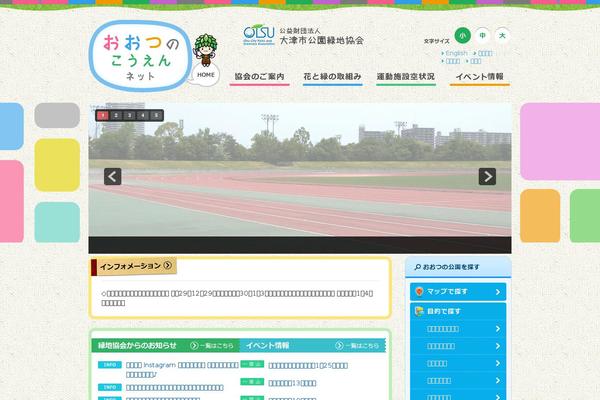This screenshot has height=400, width=600.
Task: Open the イベント情報 menu
Action: point(479,77)
